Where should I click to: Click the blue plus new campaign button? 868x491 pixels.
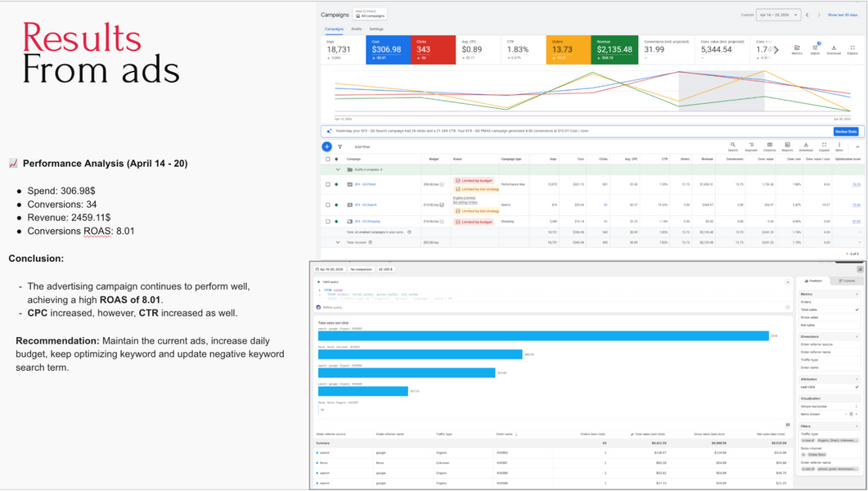point(326,146)
